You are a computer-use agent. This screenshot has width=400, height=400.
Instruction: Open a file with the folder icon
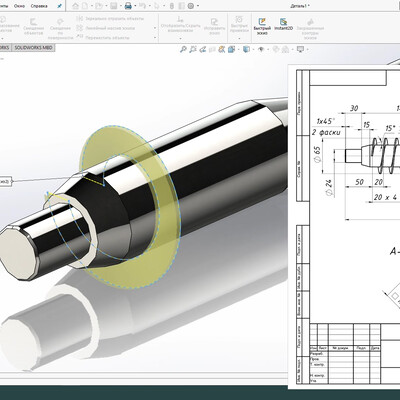point(99,6)
